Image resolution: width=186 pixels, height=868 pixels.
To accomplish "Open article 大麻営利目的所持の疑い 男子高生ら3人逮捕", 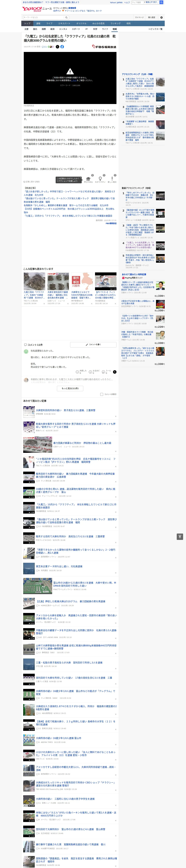I will [x=65, y=410].
